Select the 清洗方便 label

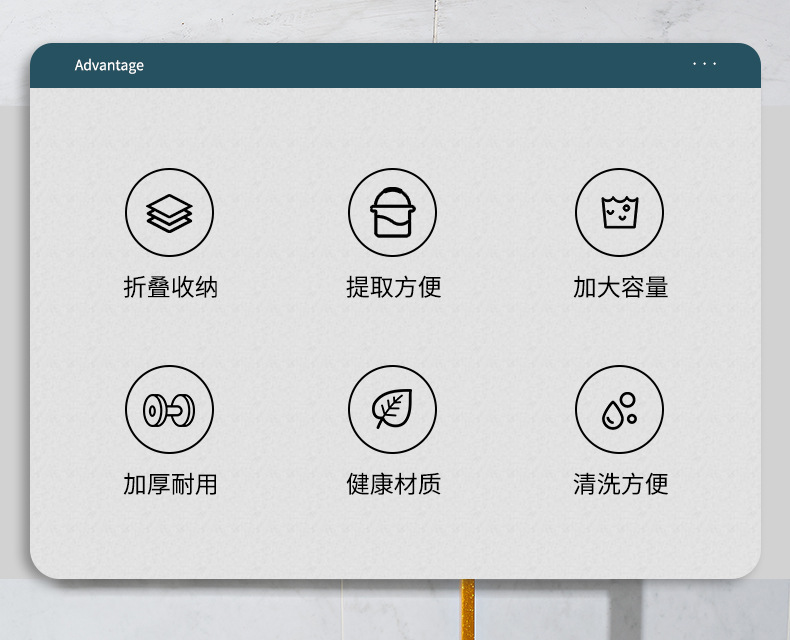click(620, 484)
